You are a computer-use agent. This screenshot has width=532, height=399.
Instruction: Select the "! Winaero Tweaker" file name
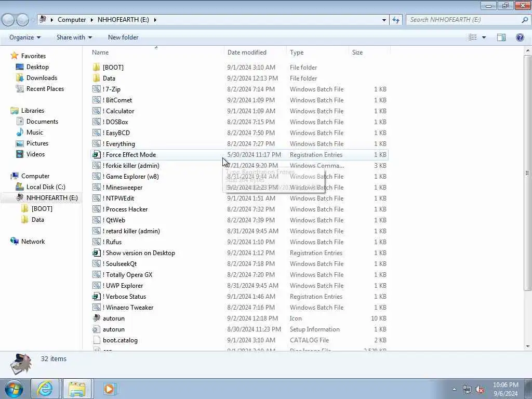pos(128,308)
